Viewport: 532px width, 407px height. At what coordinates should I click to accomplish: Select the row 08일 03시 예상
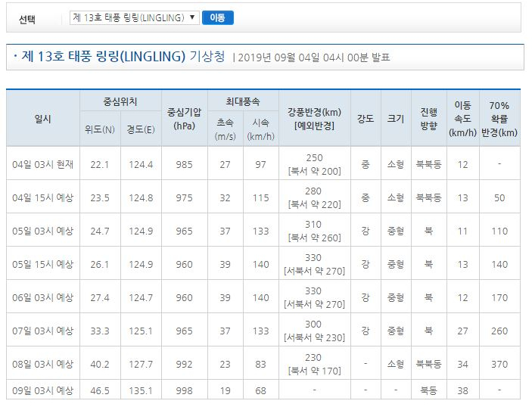point(263,363)
